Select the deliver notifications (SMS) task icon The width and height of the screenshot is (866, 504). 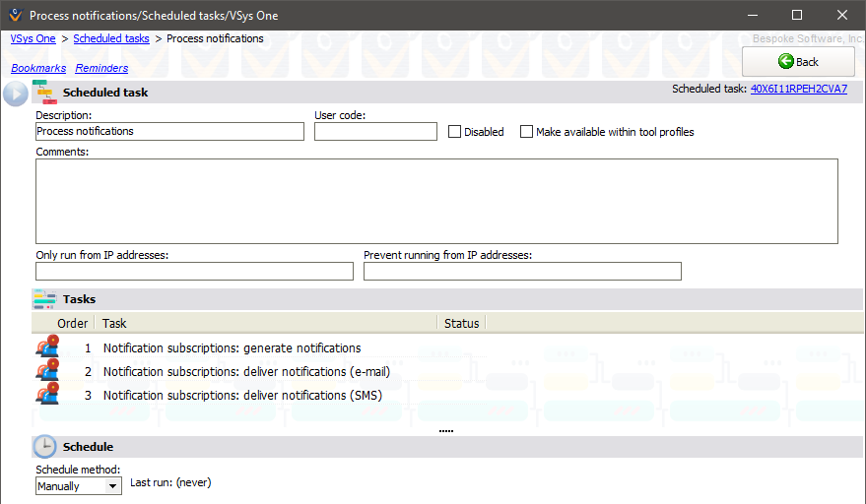click(x=47, y=395)
